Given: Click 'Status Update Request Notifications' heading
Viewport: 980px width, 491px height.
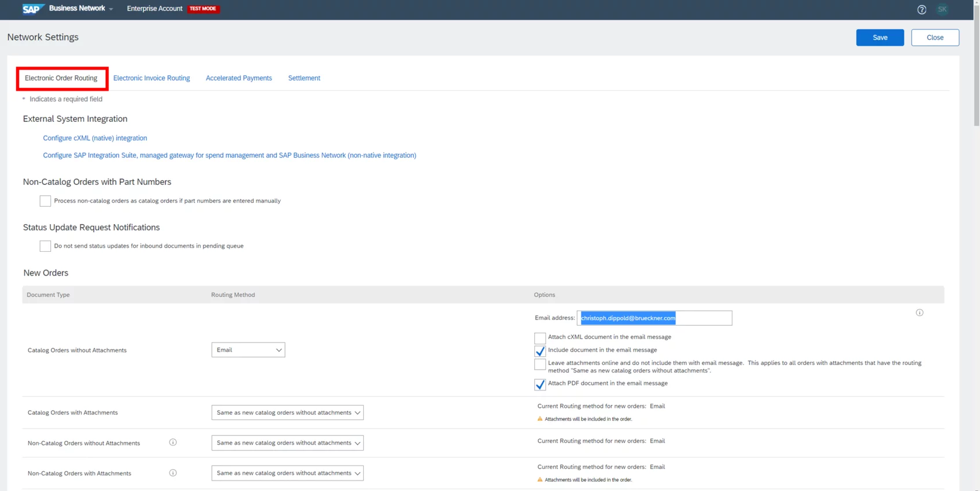Looking at the screenshot, I should click(x=91, y=228).
